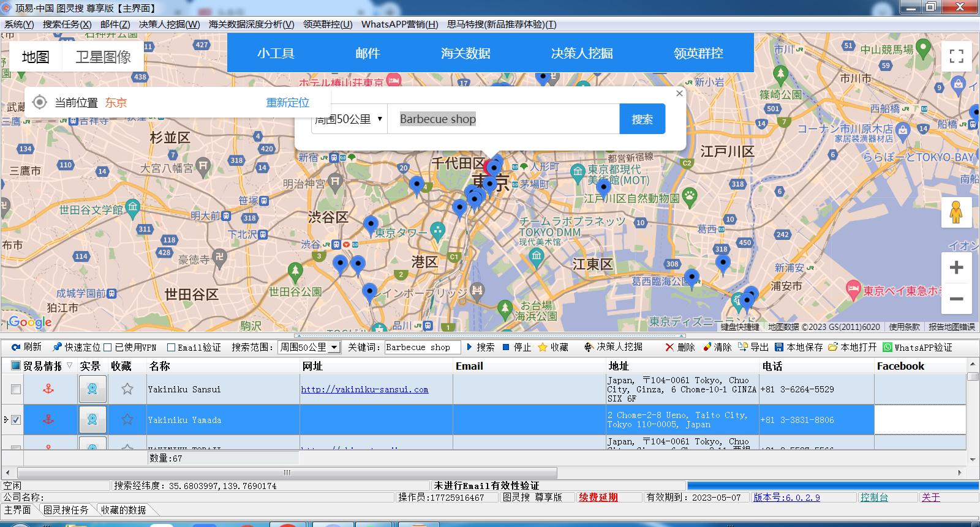This screenshot has height=527, width=980.
Task: Select the Street View pegman icon
Action: [956, 212]
